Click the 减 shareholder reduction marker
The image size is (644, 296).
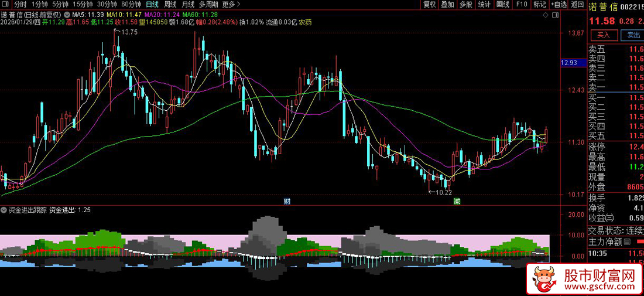(x=457, y=202)
